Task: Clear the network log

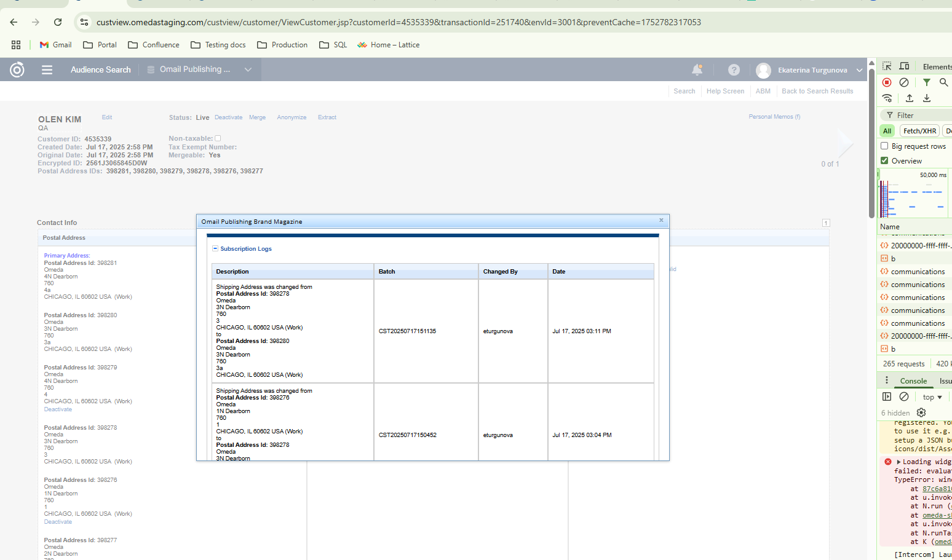Action: tap(904, 82)
